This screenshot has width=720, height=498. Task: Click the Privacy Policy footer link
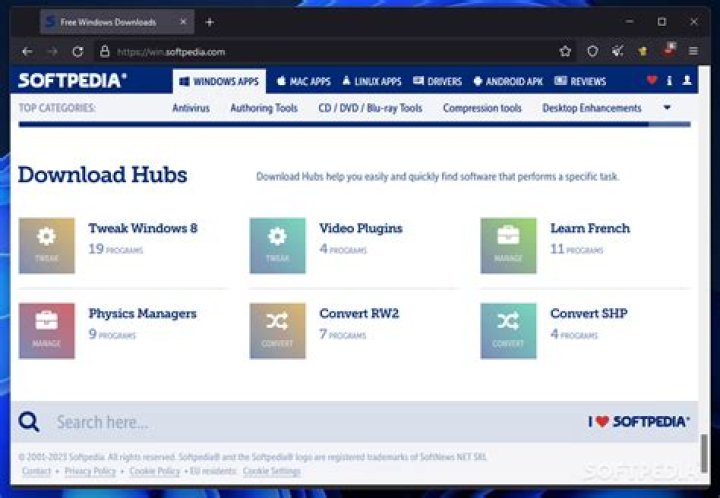(90, 471)
